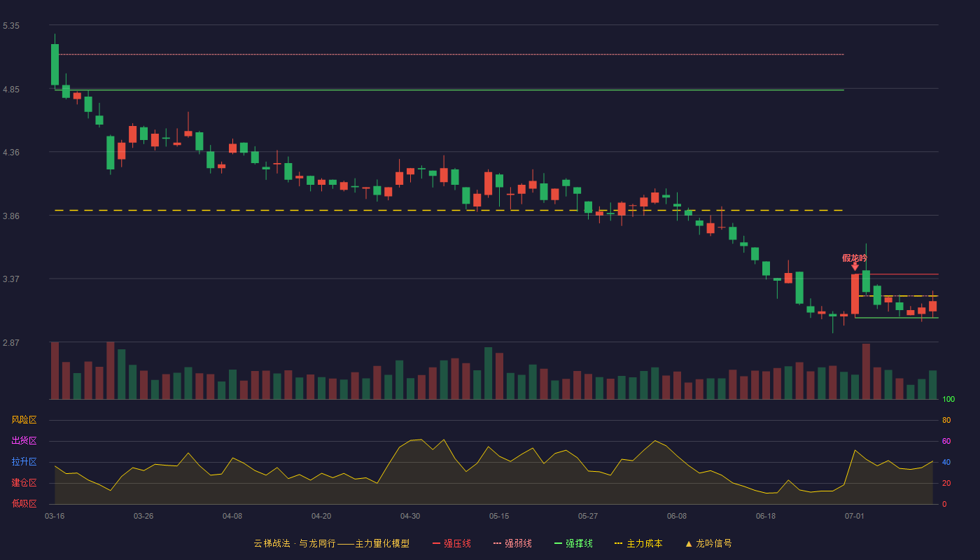Select the 风险区 zone label

click(x=24, y=420)
